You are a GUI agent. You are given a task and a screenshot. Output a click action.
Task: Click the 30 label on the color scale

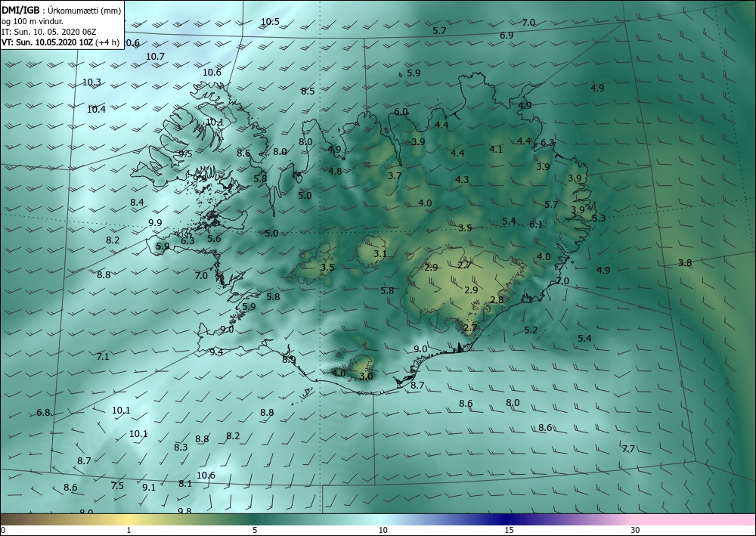pyautogui.click(x=636, y=531)
